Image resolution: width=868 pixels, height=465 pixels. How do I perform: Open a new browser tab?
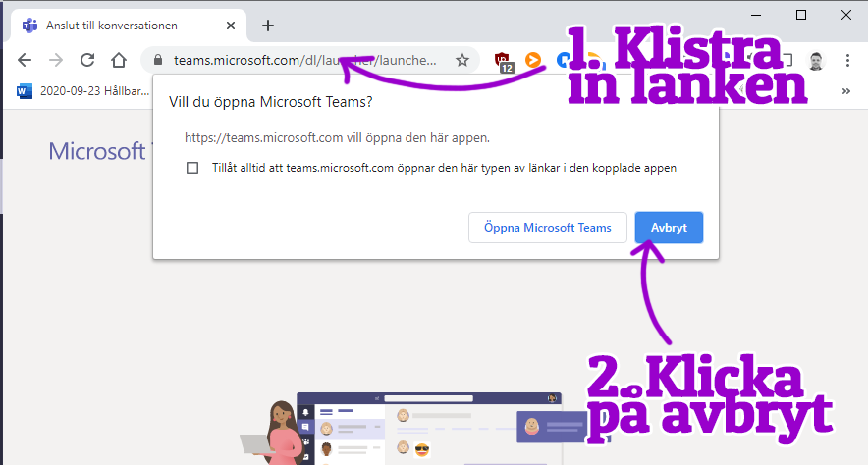(268, 26)
